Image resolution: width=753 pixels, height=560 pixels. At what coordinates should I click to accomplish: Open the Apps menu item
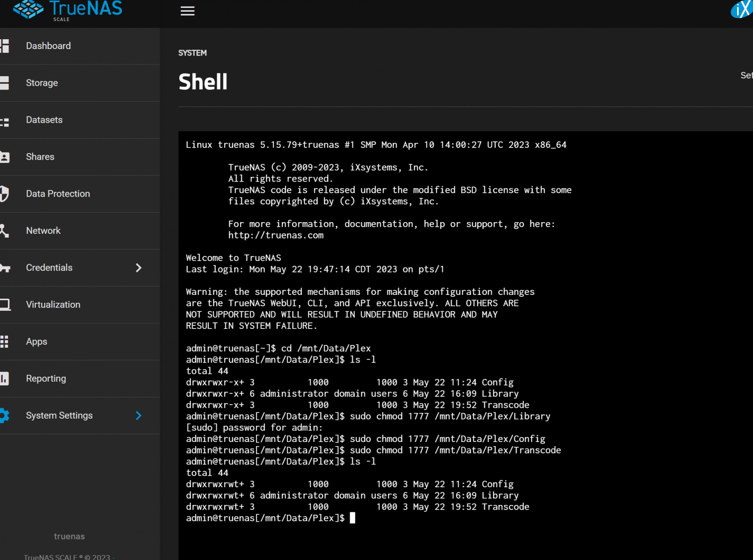click(80, 342)
